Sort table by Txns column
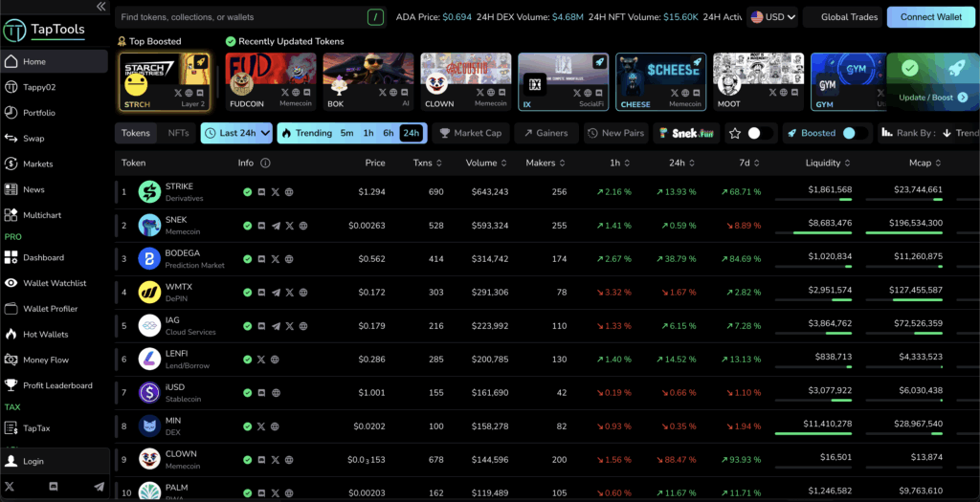The width and height of the screenshot is (980, 502). (428, 163)
